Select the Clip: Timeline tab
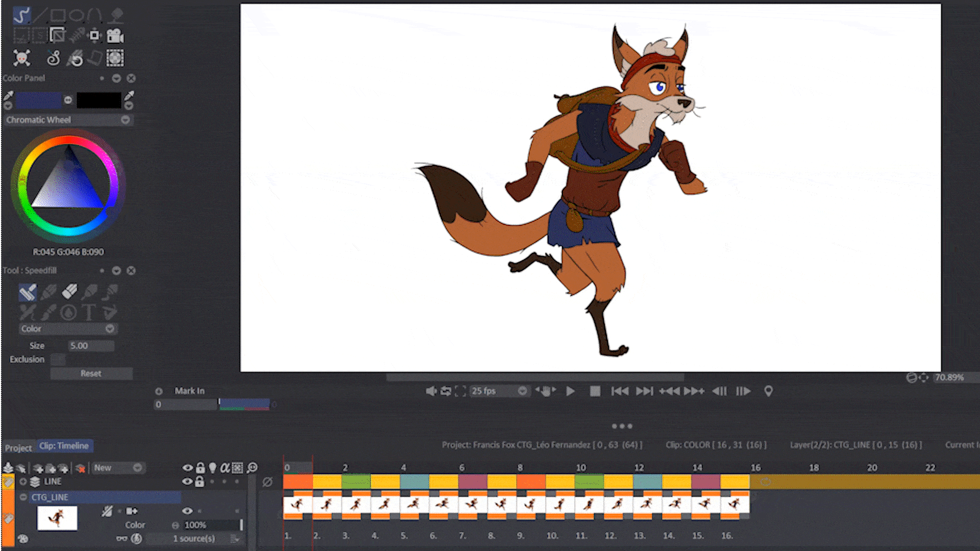 coord(64,446)
